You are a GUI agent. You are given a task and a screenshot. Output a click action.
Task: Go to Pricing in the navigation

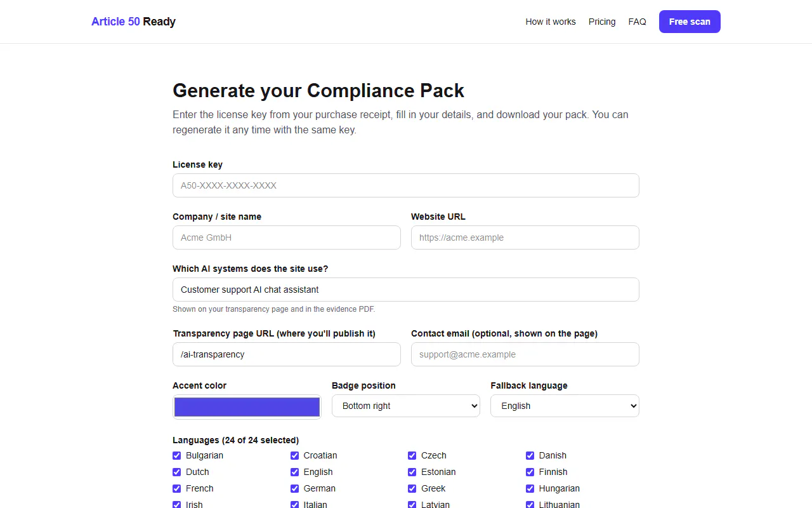pyautogui.click(x=602, y=22)
